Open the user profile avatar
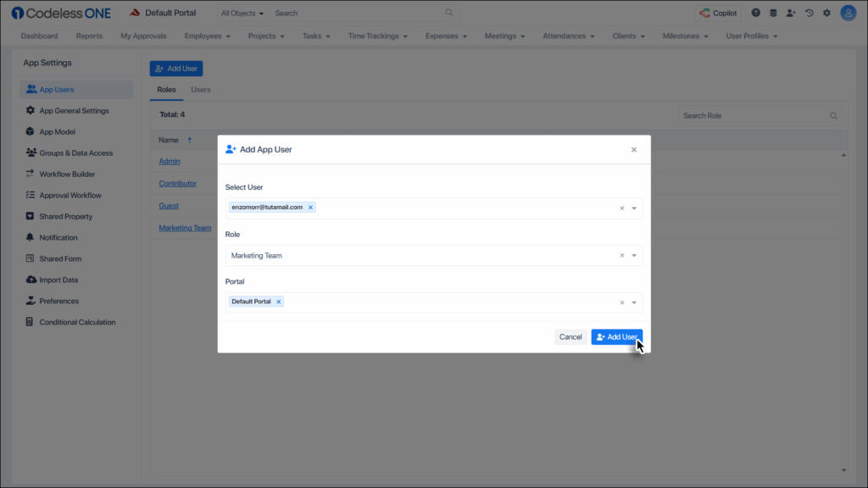 (848, 13)
